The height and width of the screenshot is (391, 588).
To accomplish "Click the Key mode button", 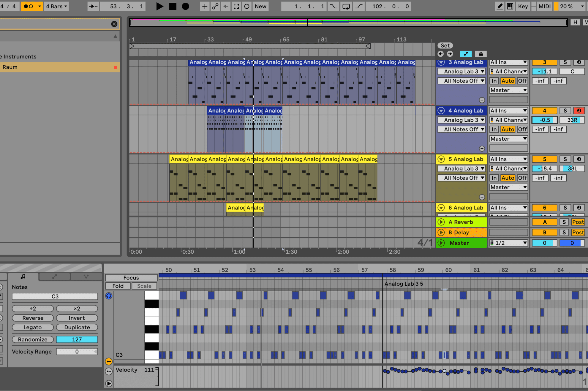I will (522, 6).
